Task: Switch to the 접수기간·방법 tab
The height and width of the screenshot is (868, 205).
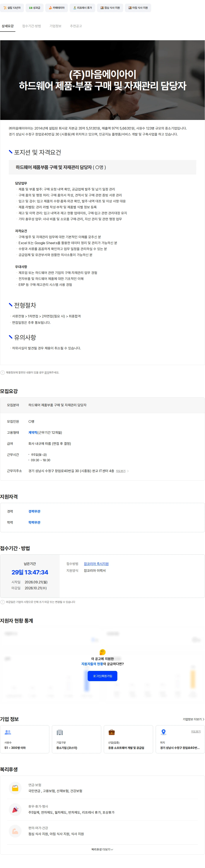Action: click(31, 26)
